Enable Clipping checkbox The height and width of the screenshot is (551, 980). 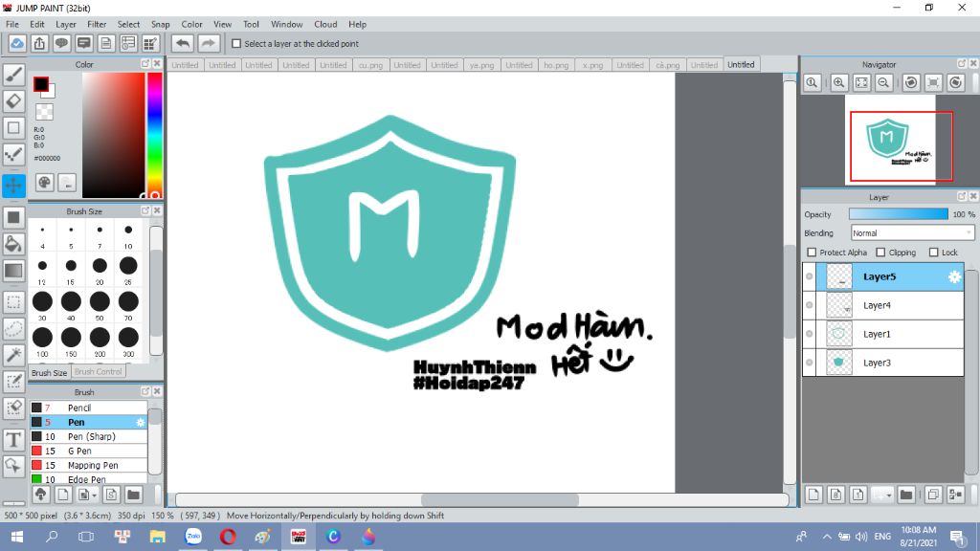click(880, 253)
